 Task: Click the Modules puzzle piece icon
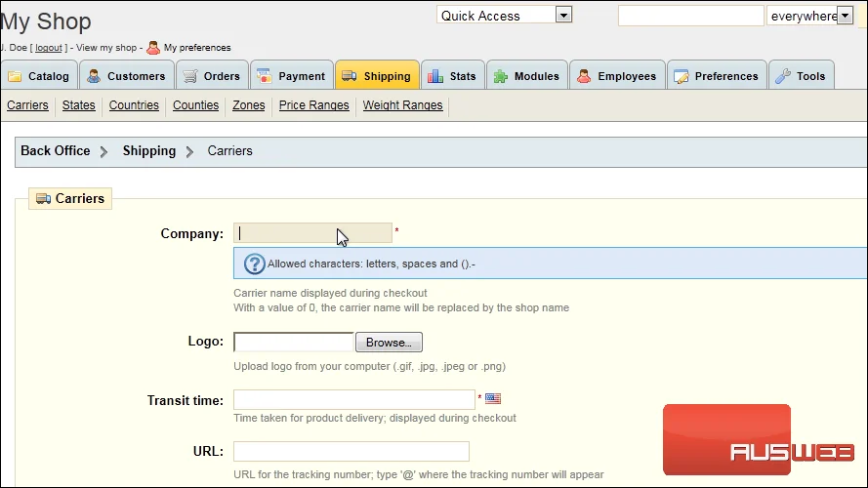501,76
